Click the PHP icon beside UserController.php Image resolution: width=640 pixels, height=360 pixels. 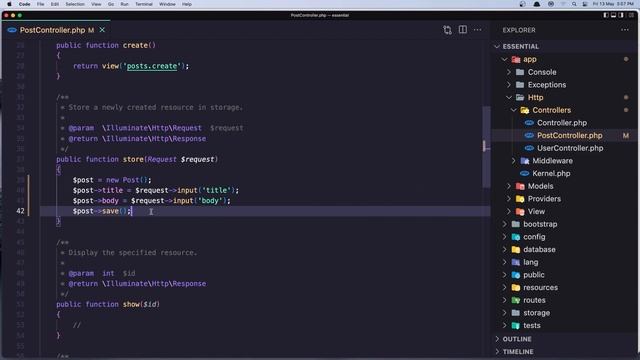pyautogui.click(x=529, y=148)
